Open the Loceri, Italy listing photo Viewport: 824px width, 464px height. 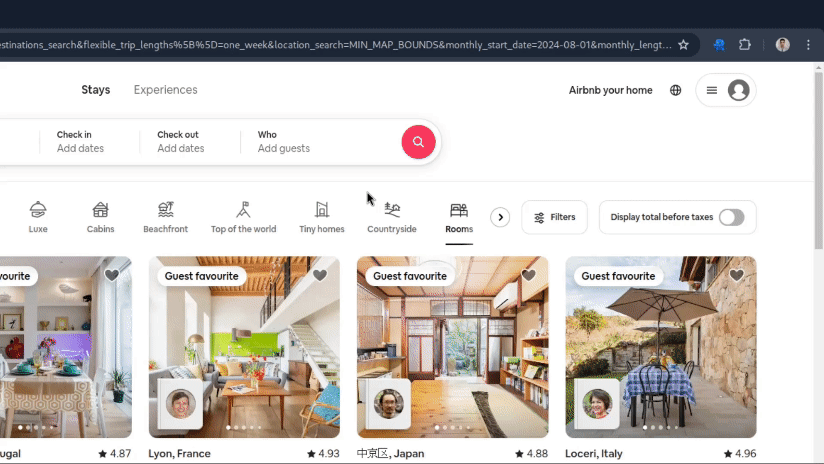point(661,347)
